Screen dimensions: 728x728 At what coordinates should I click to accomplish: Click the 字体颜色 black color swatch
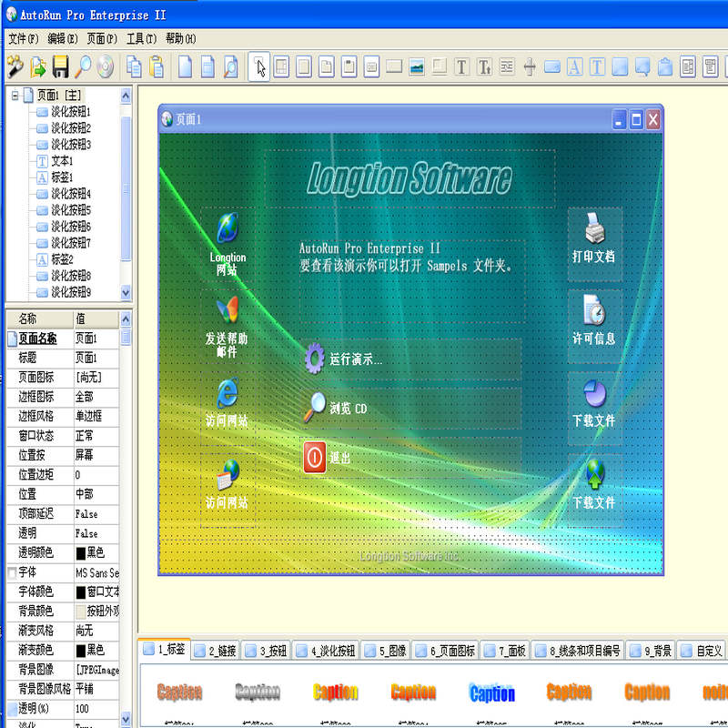[81, 592]
